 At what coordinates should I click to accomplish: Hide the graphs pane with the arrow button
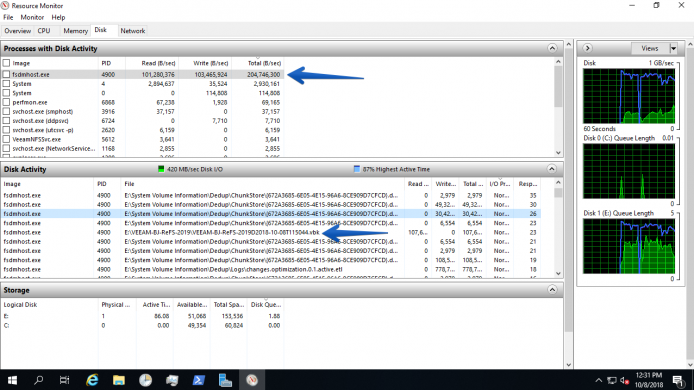coord(587,48)
